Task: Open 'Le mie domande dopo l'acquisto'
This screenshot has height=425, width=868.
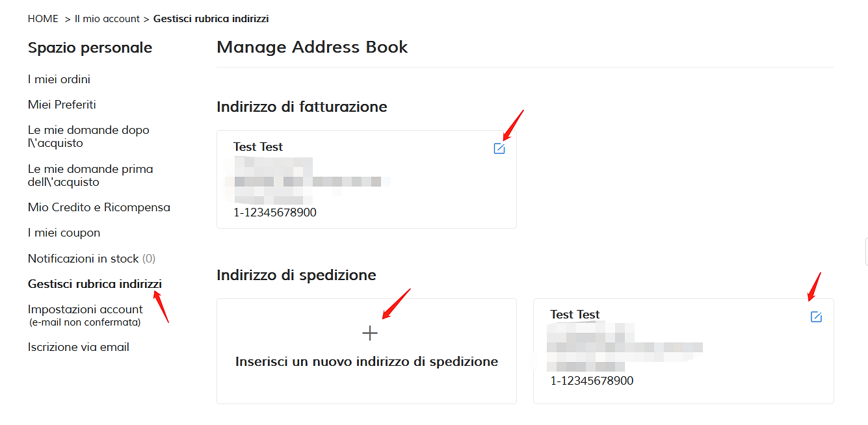Action: point(88,136)
